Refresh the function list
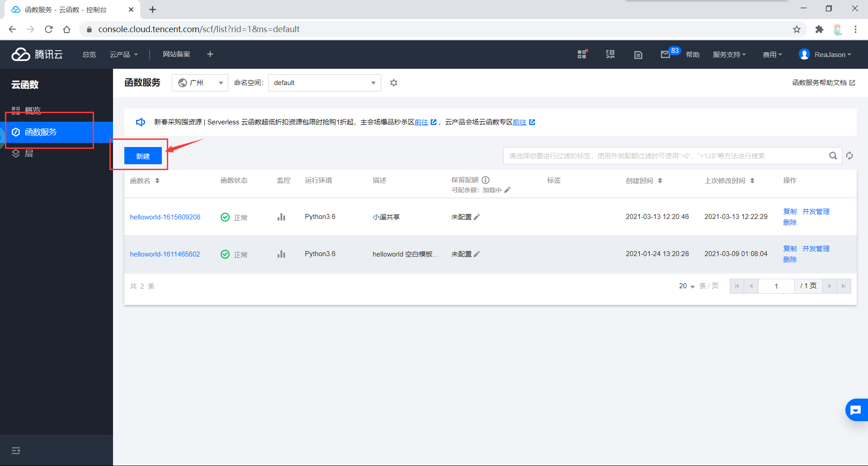Viewport: 868px width, 466px height. pyautogui.click(x=849, y=156)
